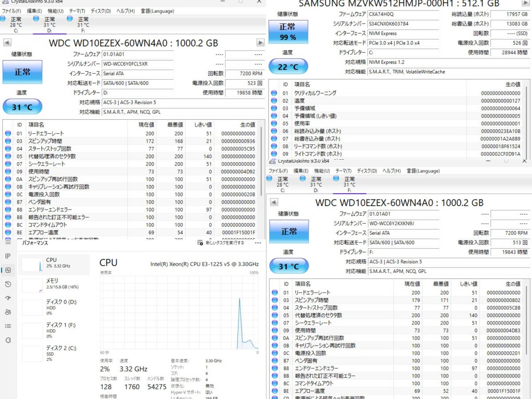The width and height of the screenshot is (532, 399).
Task: Click the serial number field WD-WCC6Y2KXKN9J
Action: (403, 223)
